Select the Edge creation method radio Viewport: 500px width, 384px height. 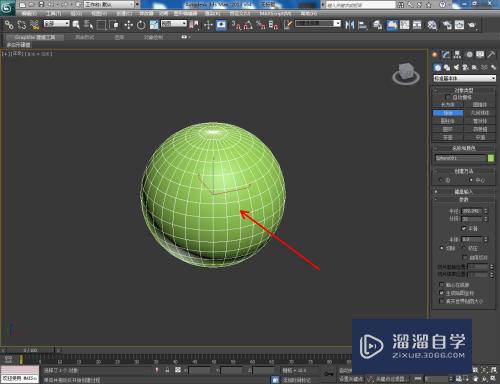click(441, 180)
